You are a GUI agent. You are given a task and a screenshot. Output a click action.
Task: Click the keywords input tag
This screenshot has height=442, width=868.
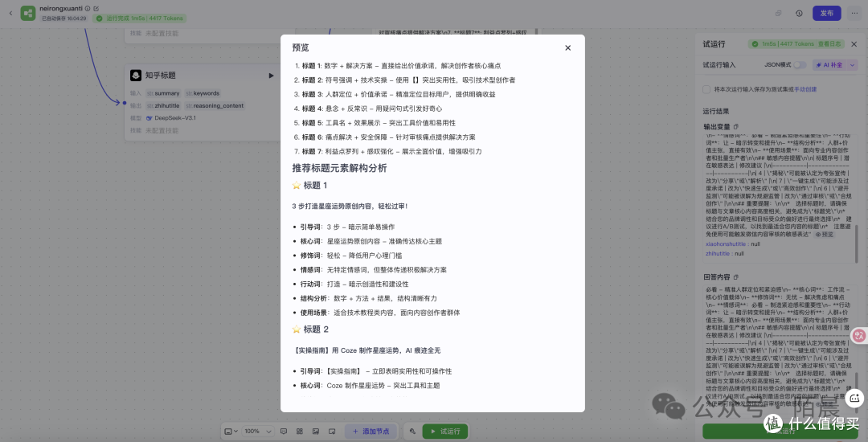pyautogui.click(x=203, y=93)
